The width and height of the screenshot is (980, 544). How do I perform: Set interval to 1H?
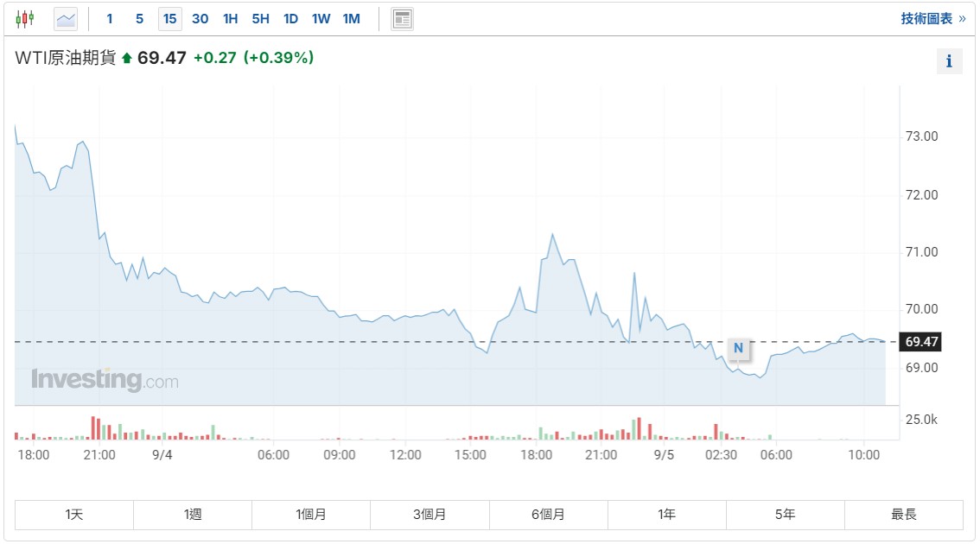click(x=230, y=19)
